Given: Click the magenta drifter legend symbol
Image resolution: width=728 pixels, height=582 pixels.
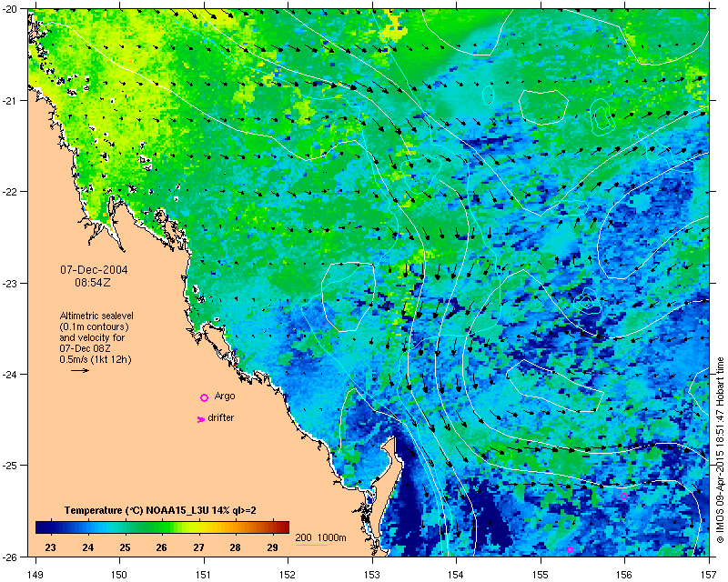Looking at the screenshot, I should click(x=201, y=419).
